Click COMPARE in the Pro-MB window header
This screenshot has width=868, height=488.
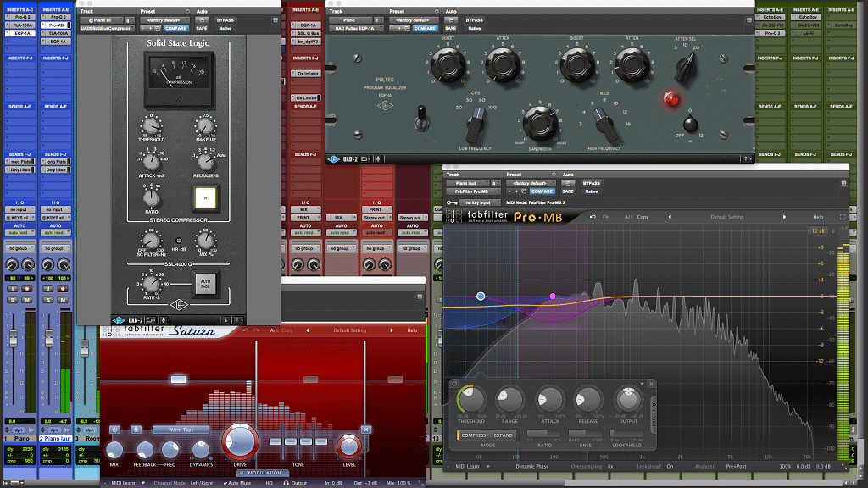coord(542,191)
